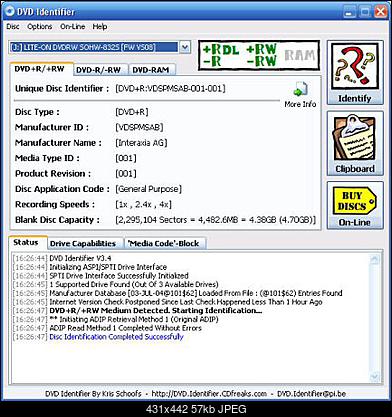Image resolution: width=392 pixels, height=417 pixels.
Task: Click the supported media formats badge
Action: [x=259, y=55]
